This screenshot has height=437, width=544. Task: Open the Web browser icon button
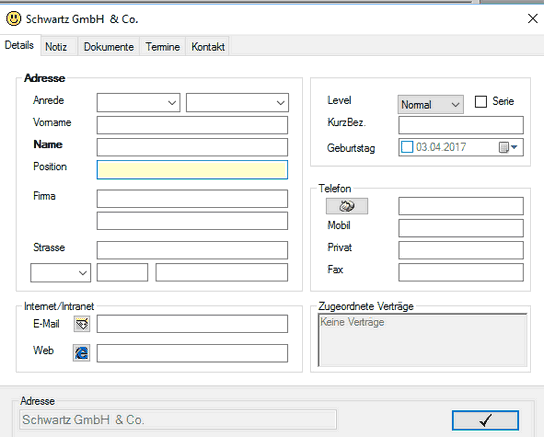pos(82,353)
